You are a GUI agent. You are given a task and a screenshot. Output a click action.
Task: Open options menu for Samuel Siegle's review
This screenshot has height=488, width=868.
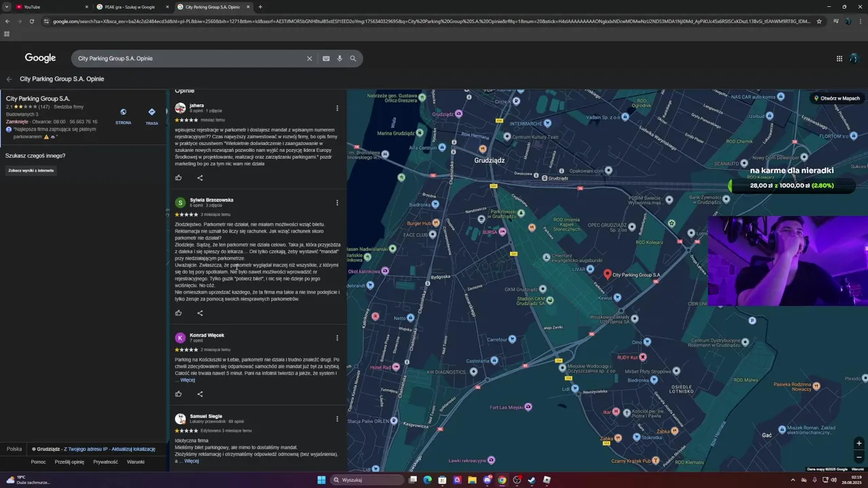coord(337,418)
